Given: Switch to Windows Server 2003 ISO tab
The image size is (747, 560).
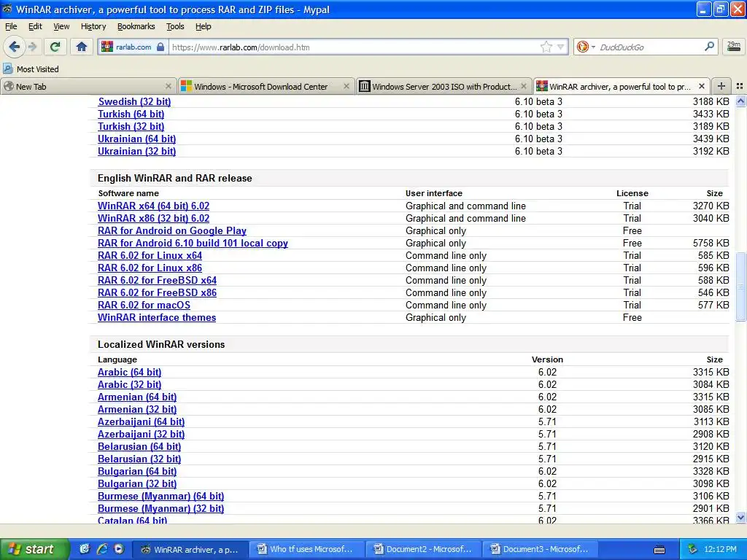Looking at the screenshot, I should tap(443, 86).
